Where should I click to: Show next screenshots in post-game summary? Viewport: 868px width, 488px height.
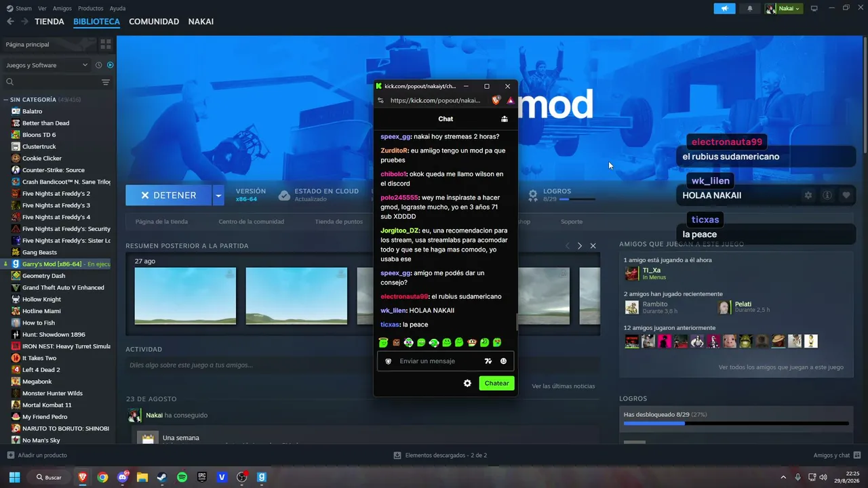click(x=579, y=246)
